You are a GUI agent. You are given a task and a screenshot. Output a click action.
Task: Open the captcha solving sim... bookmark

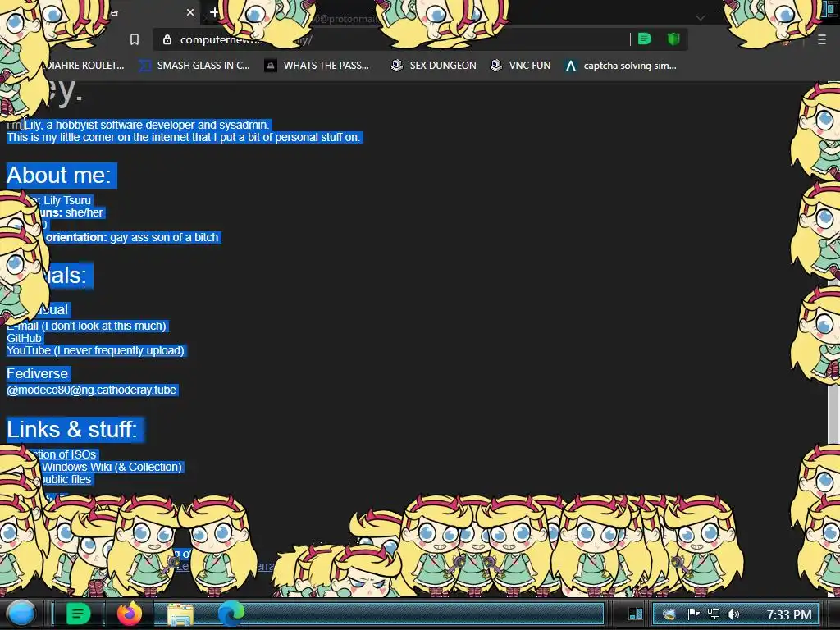(x=622, y=66)
